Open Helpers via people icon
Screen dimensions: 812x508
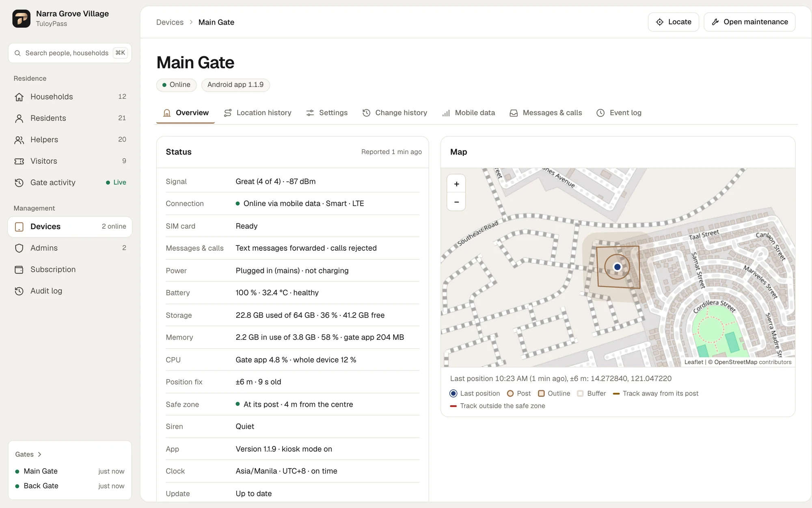[x=19, y=140]
